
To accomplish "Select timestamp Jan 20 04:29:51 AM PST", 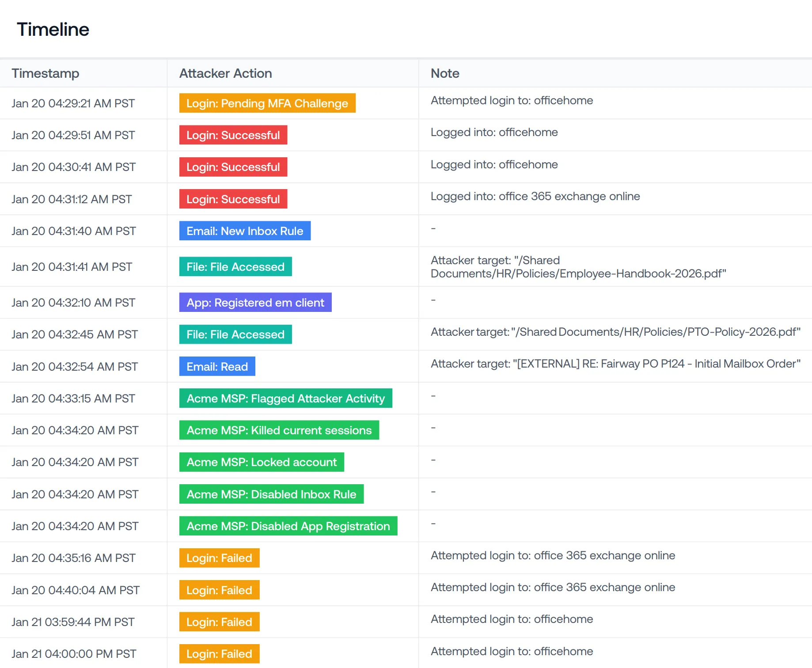I will (73, 135).
